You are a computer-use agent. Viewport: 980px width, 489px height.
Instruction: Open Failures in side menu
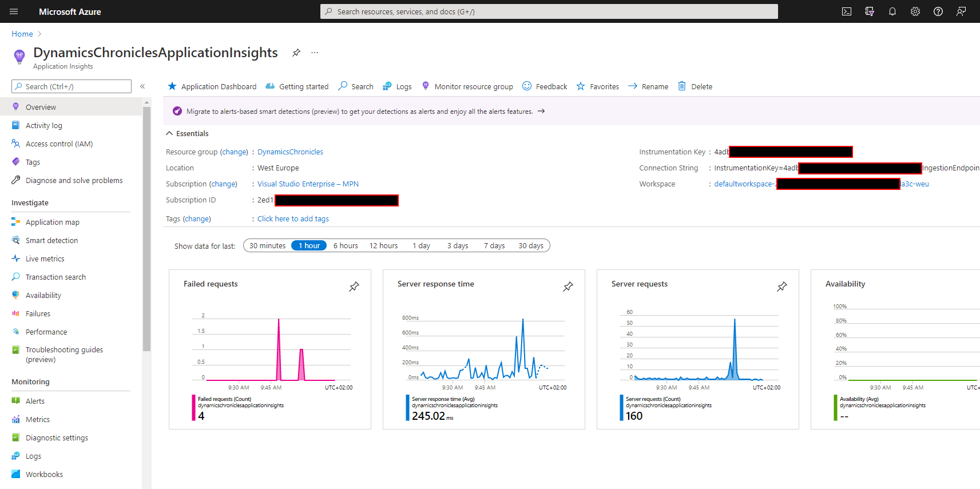tap(71, 313)
